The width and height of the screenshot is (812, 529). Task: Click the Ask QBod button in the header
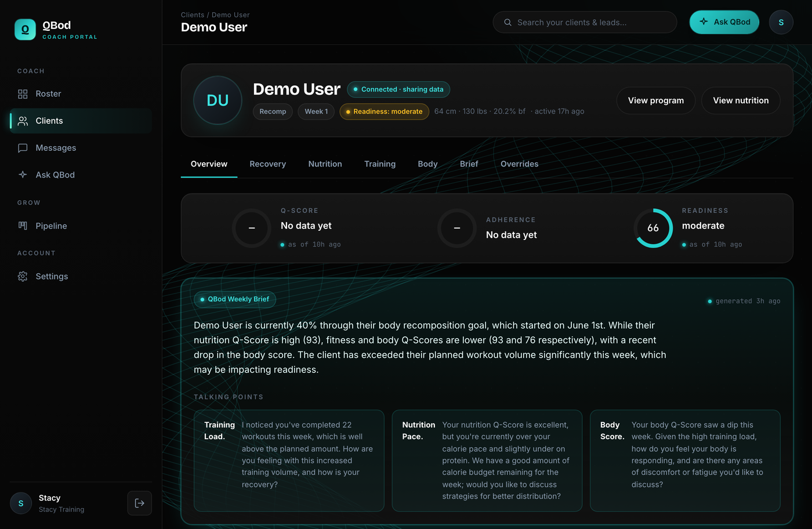[724, 22]
